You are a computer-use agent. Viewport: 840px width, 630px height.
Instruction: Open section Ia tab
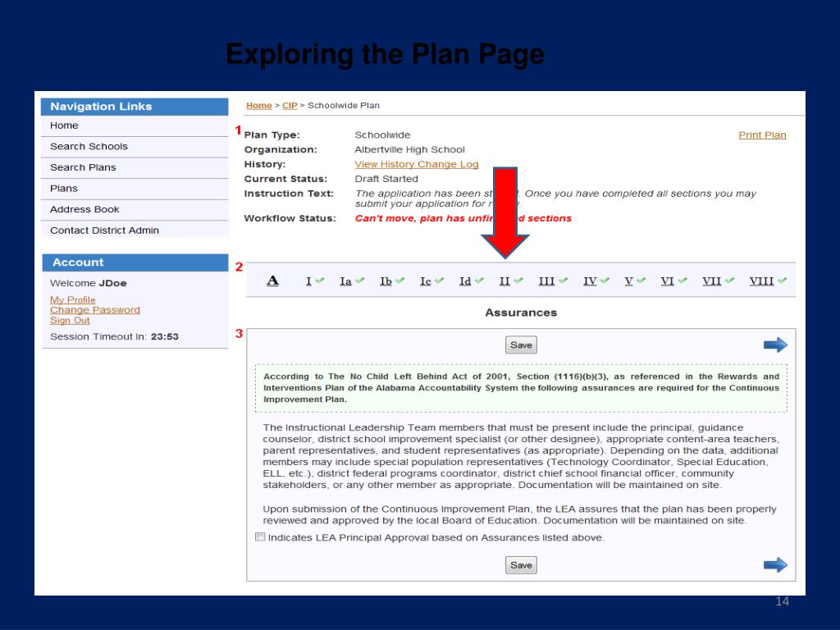tap(345, 281)
